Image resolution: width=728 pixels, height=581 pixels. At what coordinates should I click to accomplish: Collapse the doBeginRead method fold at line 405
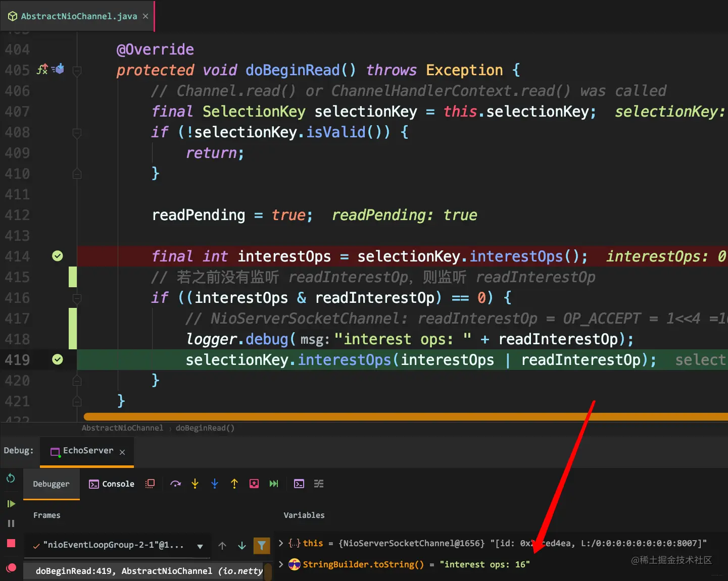[77, 71]
